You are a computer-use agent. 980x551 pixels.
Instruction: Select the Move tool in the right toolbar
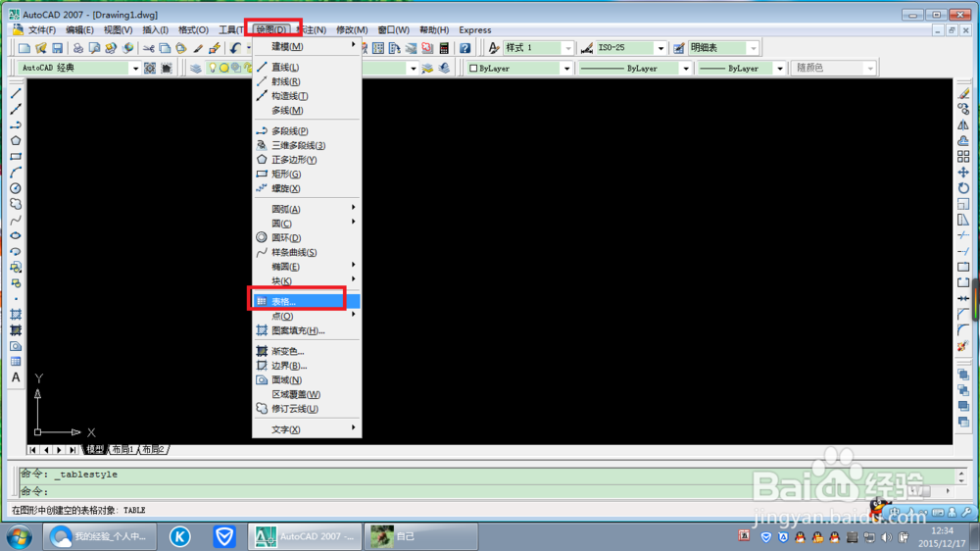[963, 172]
